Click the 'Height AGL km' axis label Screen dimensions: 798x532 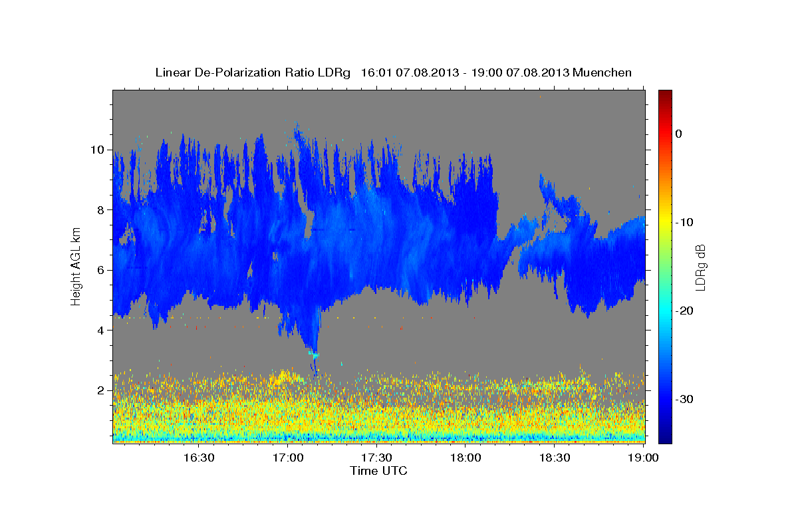coord(76,267)
